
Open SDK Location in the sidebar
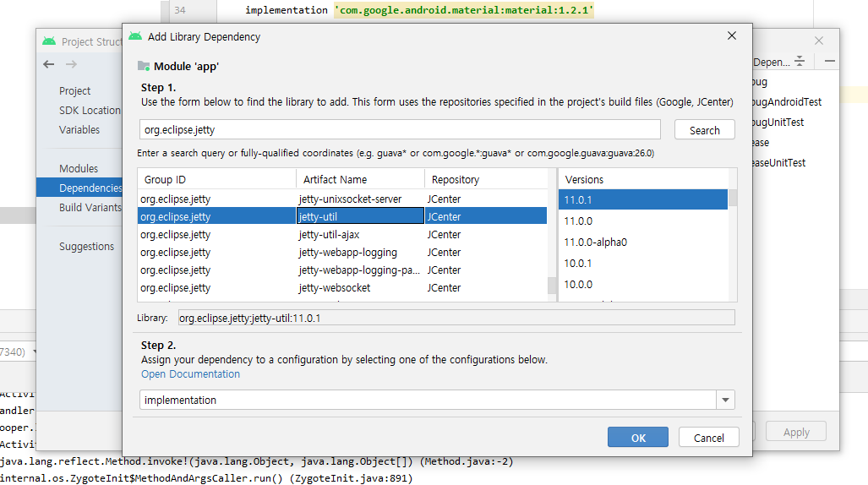click(90, 110)
